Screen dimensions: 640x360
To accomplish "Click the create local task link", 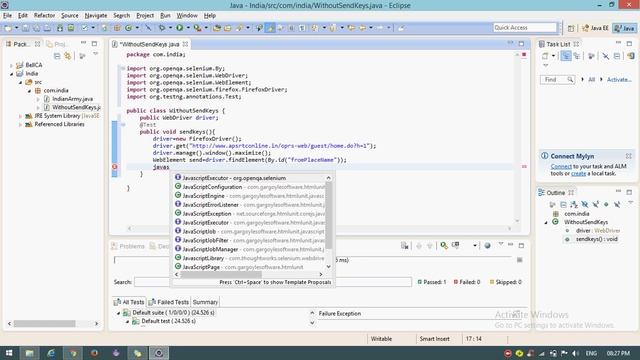I will pos(578,173).
